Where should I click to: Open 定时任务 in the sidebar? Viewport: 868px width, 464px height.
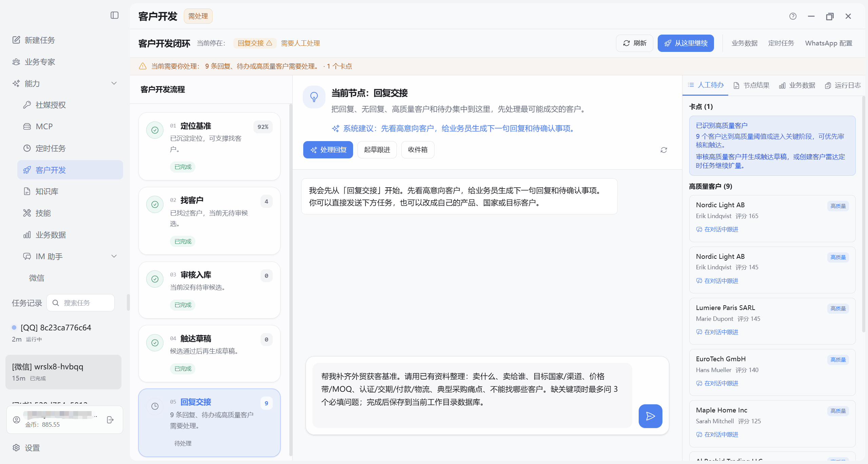[51, 148]
